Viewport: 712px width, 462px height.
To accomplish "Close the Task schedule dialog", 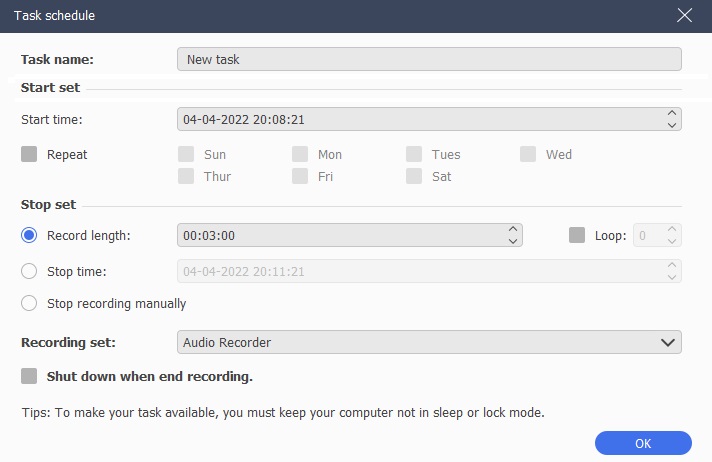I will point(684,15).
